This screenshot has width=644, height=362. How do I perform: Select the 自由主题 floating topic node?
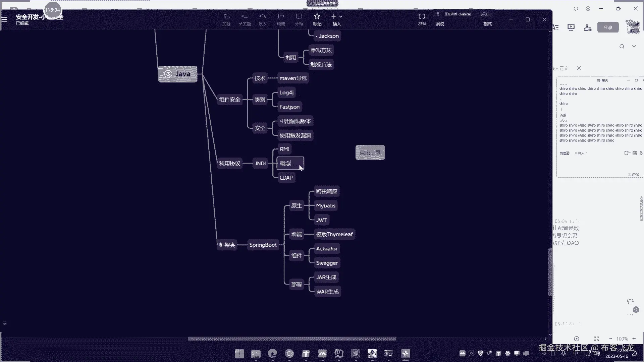370,153
